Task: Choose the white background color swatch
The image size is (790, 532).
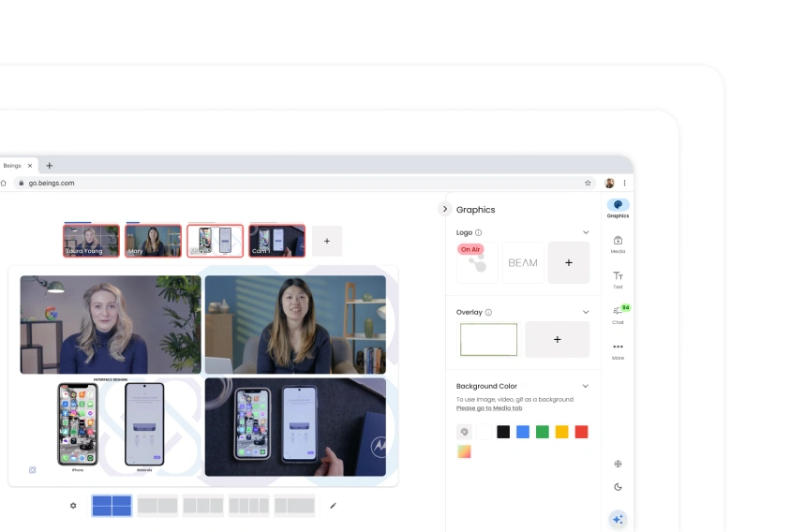Action: coord(484,432)
